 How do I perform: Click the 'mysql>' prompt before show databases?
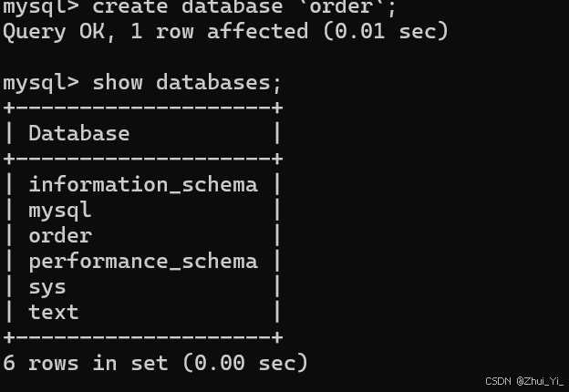(41, 84)
